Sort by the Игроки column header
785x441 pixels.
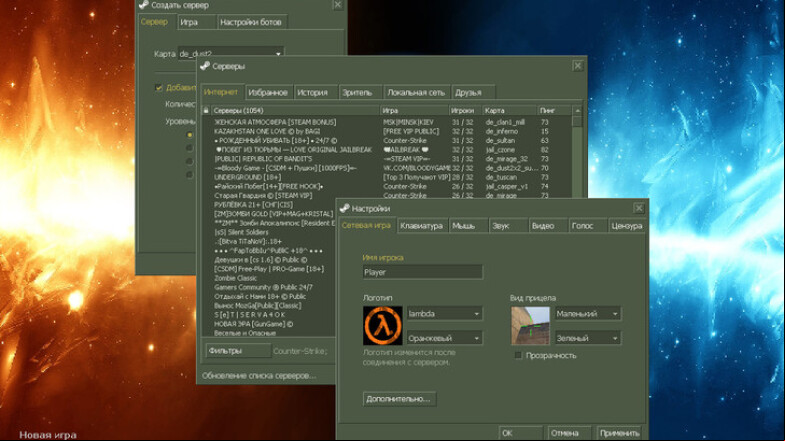pos(465,110)
